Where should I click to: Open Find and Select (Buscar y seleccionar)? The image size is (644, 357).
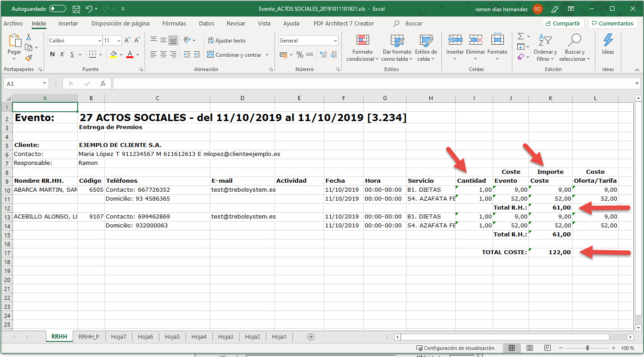[574, 48]
